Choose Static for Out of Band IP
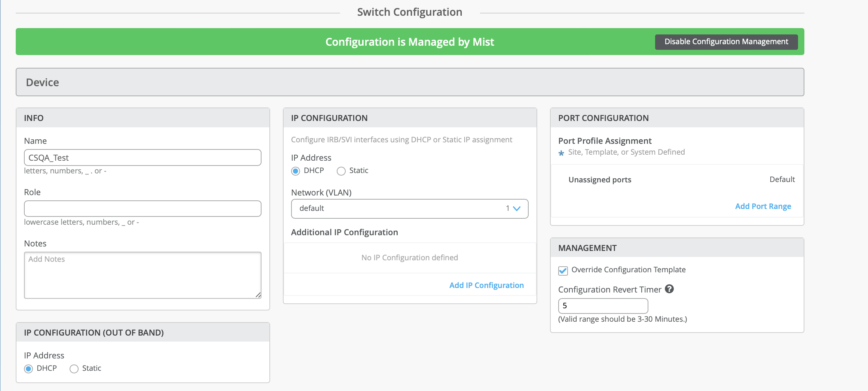This screenshot has width=868, height=391. pyautogui.click(x=74, y=369)
